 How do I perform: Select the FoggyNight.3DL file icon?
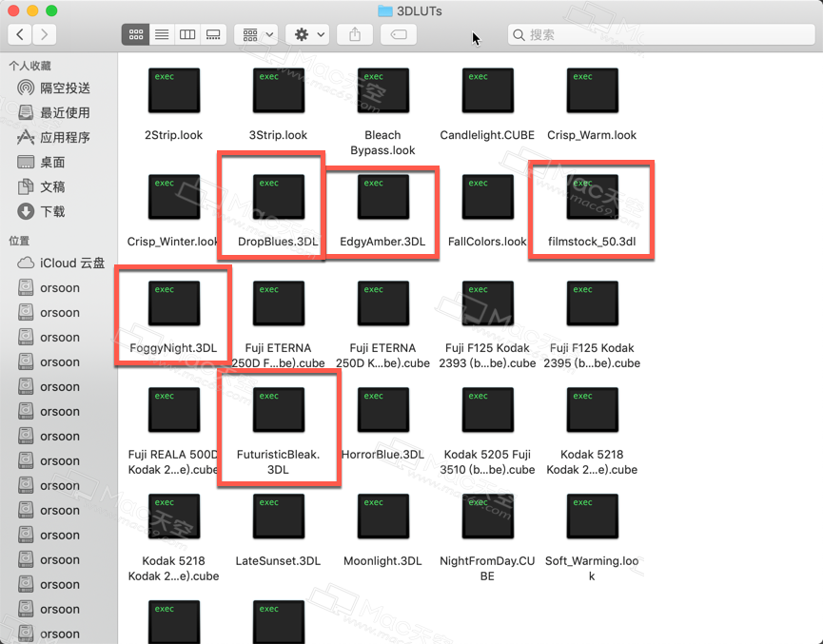pyautogui.click(x=174, y=303)
